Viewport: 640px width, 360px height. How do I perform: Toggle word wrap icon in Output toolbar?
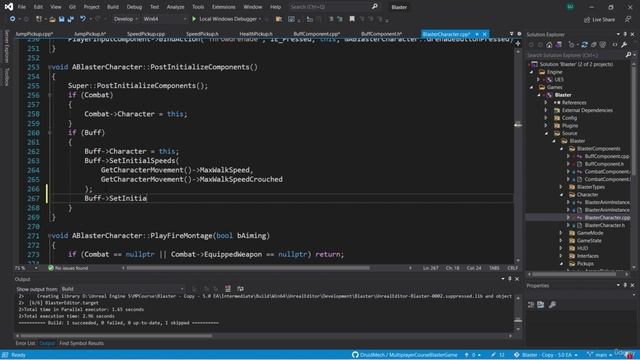point(240,289)
